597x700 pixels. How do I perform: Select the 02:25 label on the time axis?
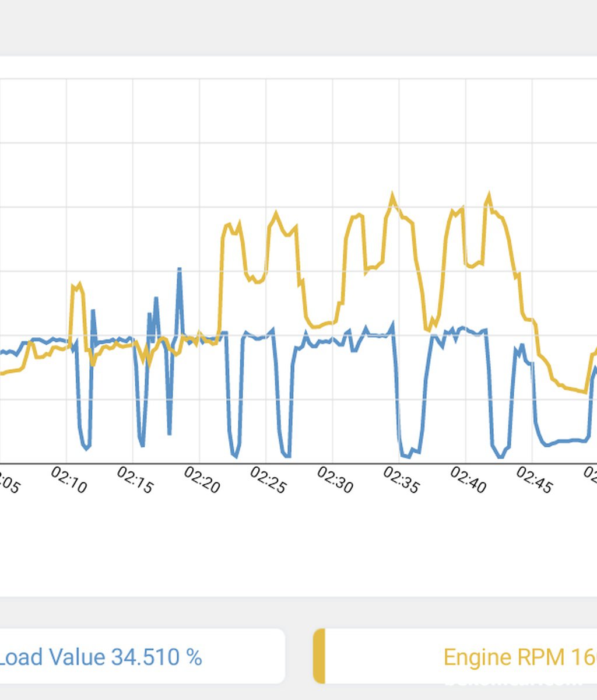click(268, 480)
